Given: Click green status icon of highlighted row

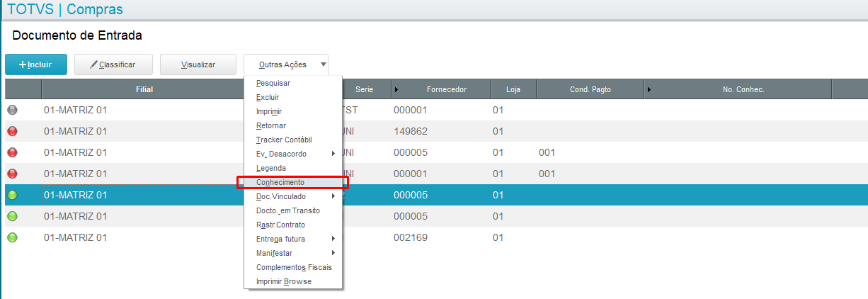Looking at the screenshot, I should 12,195.
